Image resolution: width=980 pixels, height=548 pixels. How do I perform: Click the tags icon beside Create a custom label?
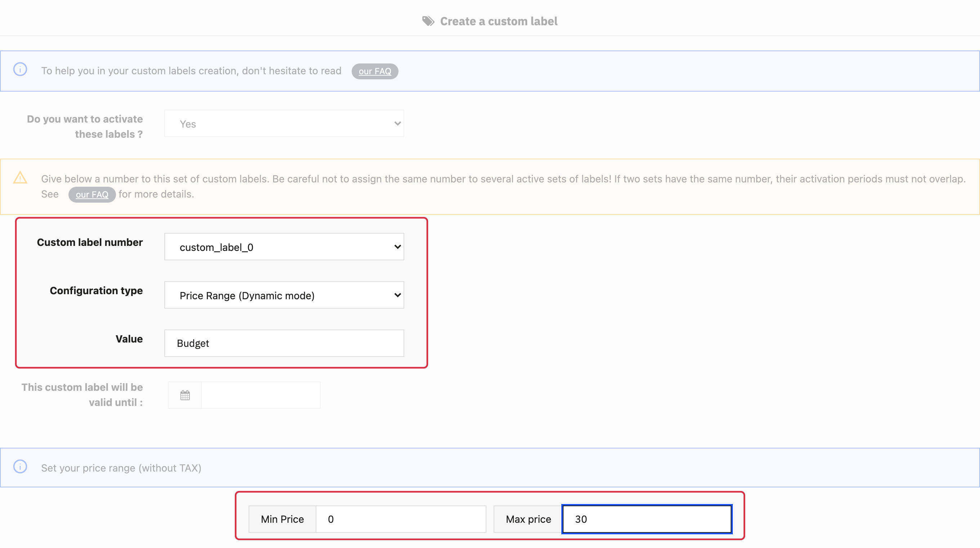(428, 21)
